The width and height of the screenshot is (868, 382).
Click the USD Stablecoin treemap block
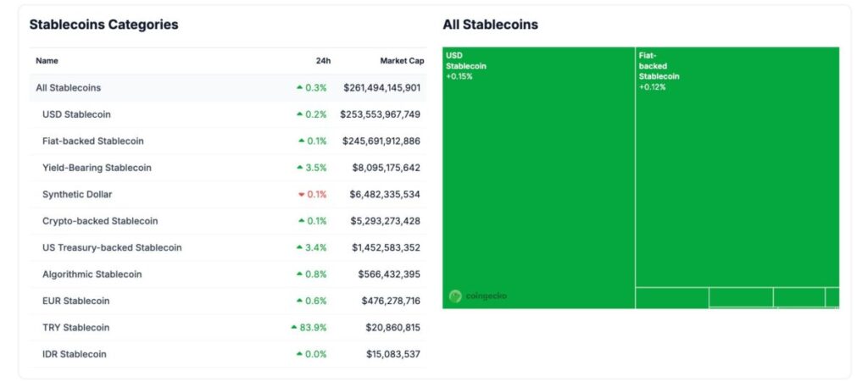tap(538, 178)
